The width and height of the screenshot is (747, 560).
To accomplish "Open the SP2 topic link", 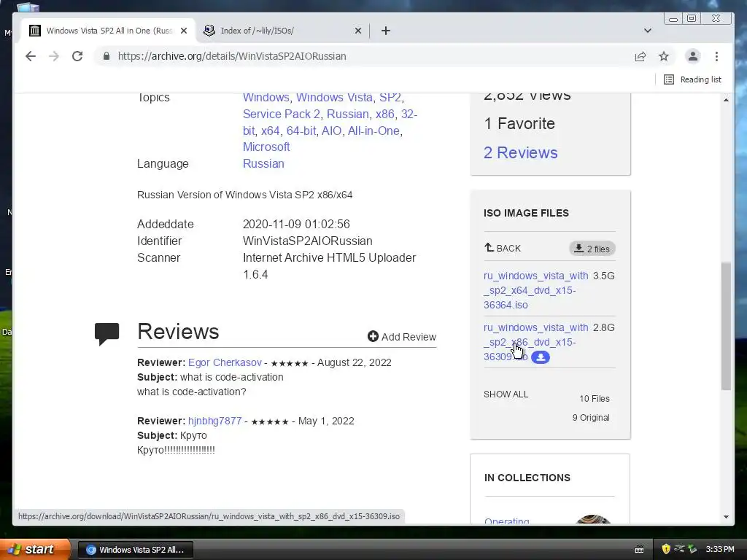I will [390, 97].
